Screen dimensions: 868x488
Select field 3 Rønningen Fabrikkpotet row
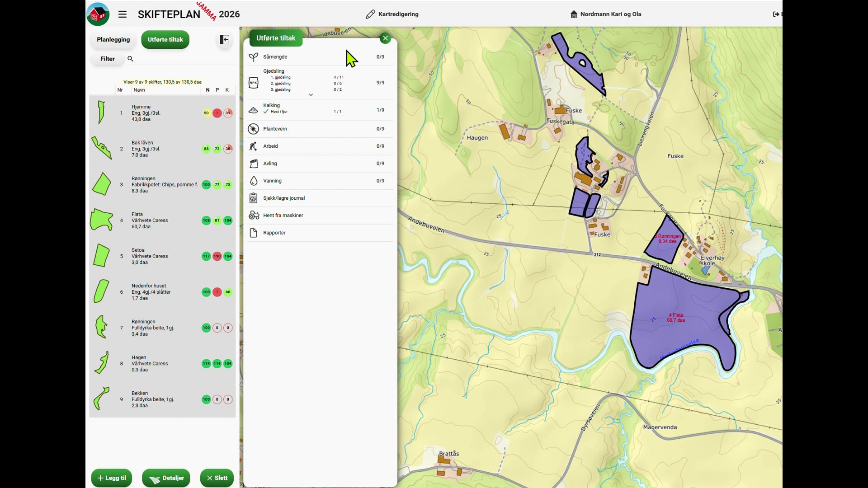[x=162, y=184]
